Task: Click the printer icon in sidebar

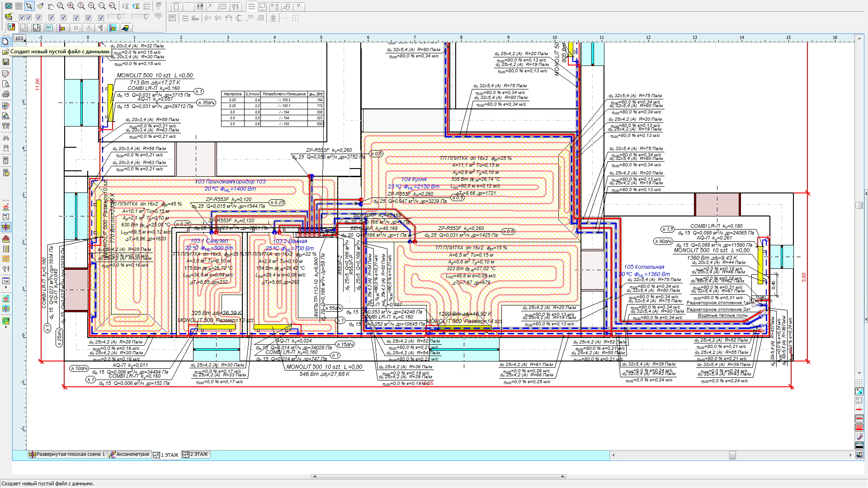Action: click(6, 94)
